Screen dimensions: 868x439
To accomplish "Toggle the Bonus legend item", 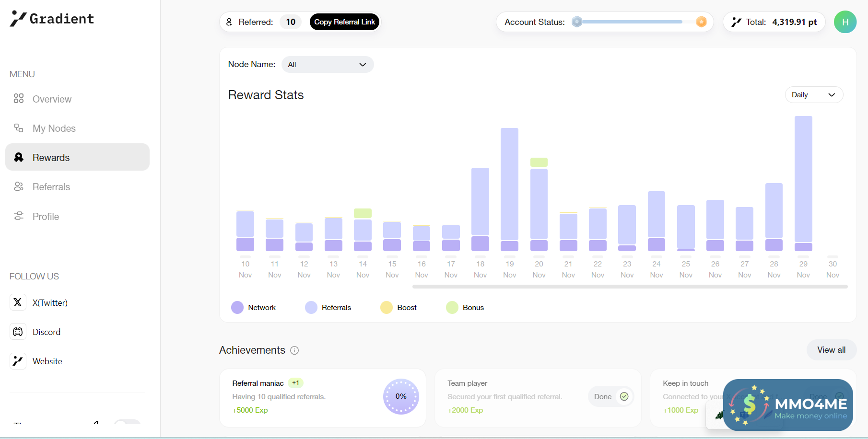I will (x=465, y=307).
